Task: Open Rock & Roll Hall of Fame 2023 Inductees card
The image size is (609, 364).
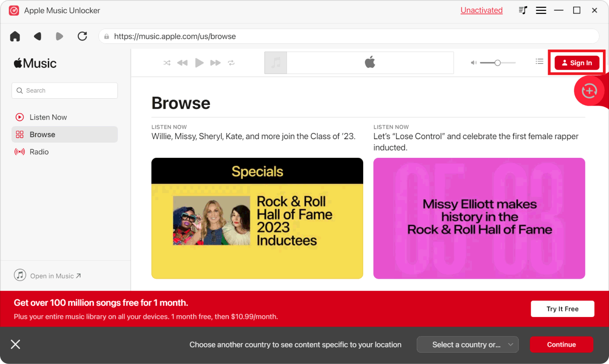Action: 257,218
